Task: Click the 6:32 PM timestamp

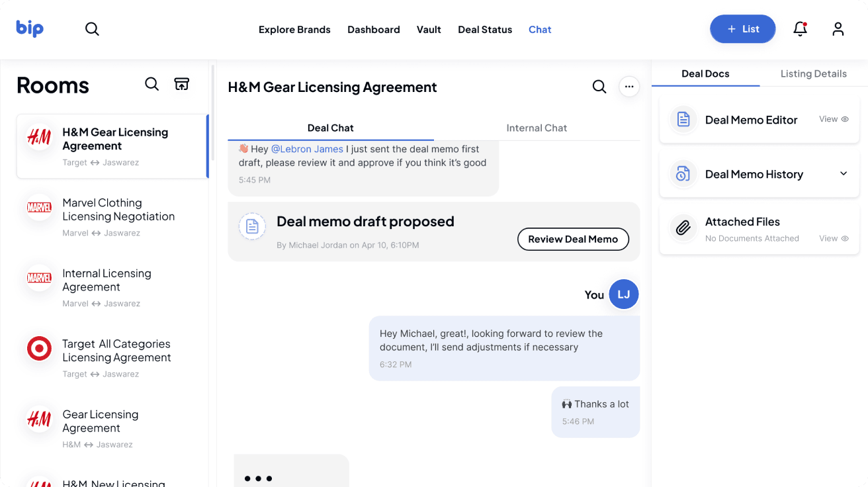Action: tap(396, 364)
